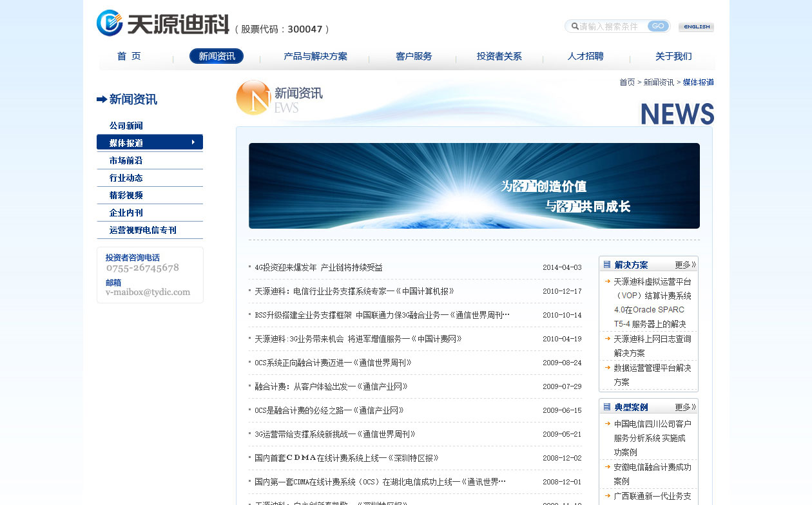
Task: Open the 关于我们 navigation item
Action: point(673,57)
